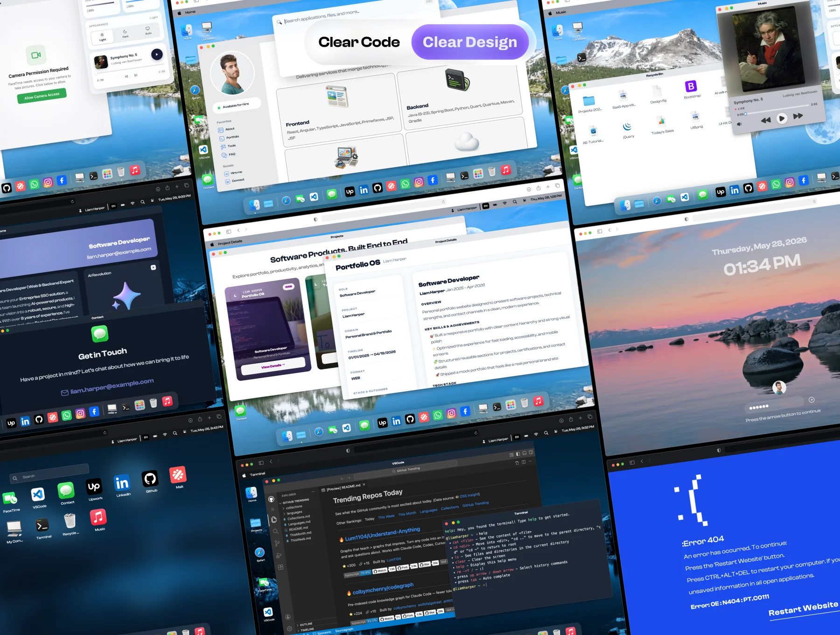840x635 pixels.
Task: Open the Explorer files icon in VSCode
Action: 273,519
